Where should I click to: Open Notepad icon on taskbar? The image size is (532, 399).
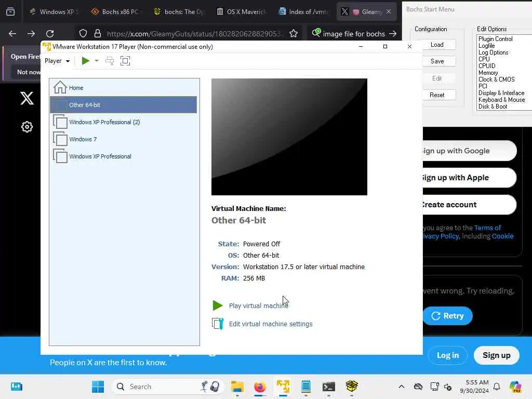[x=305, y=387]
